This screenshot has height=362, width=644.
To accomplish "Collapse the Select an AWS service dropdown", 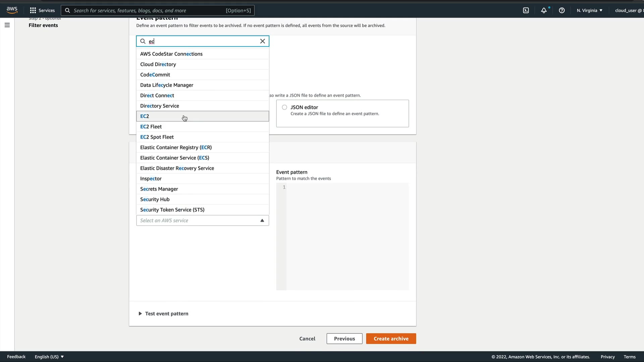I will 262,221.
